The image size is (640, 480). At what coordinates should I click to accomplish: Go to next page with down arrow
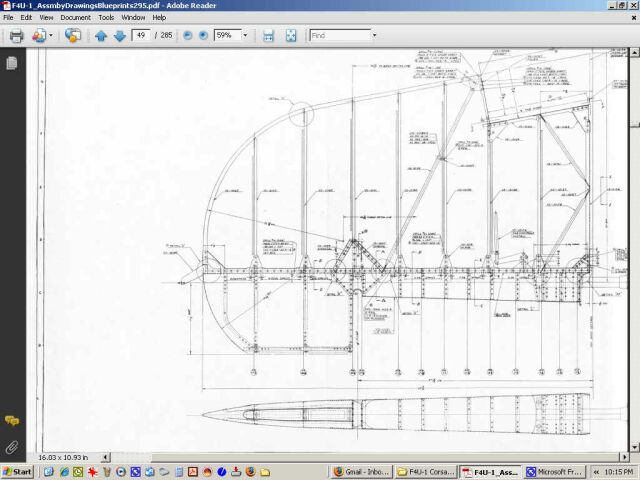click(119, 35)
